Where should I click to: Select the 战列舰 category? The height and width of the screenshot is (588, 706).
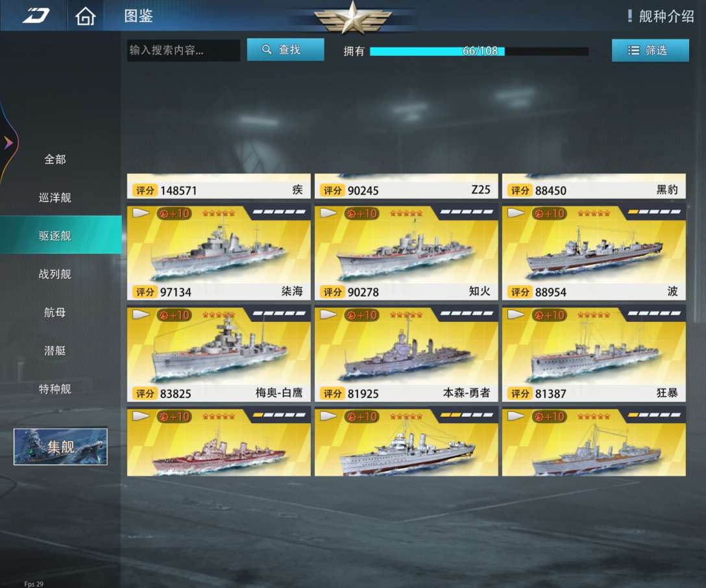point(55,274)
